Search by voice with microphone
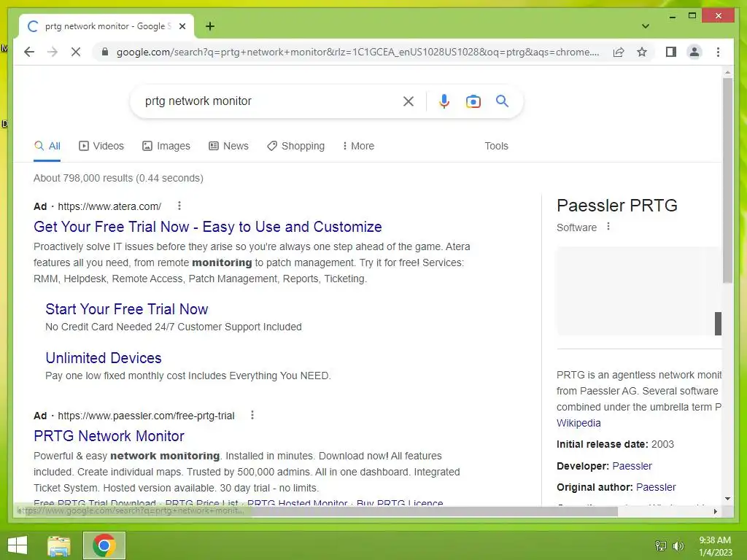The height and width of the screenshot is (560, 747). (x=444, y=101)
